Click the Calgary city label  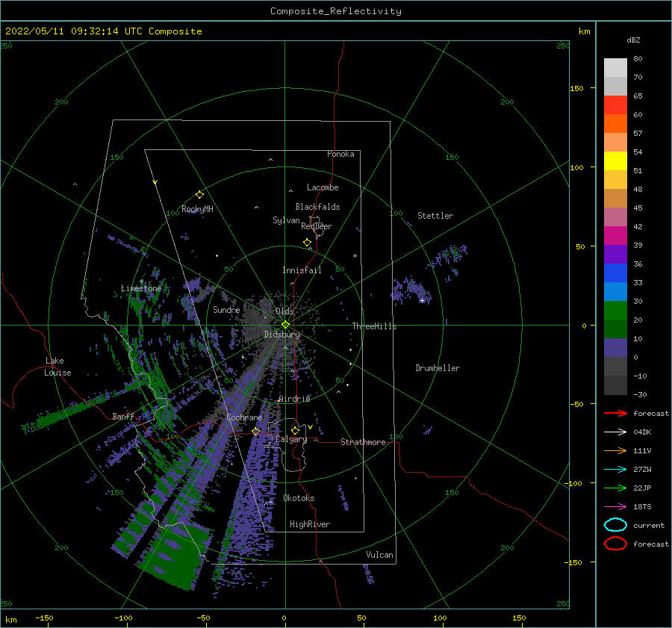point(291,439)
